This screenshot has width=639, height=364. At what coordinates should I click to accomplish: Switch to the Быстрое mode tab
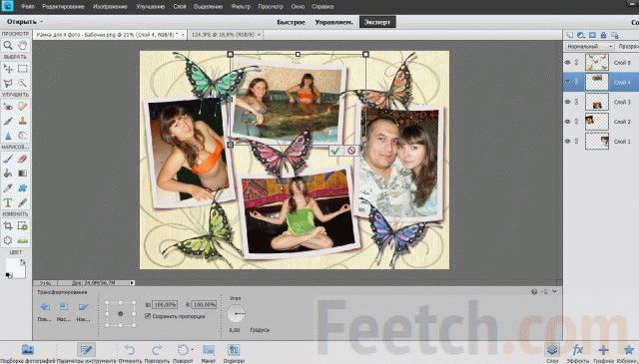tap(291, 22)
